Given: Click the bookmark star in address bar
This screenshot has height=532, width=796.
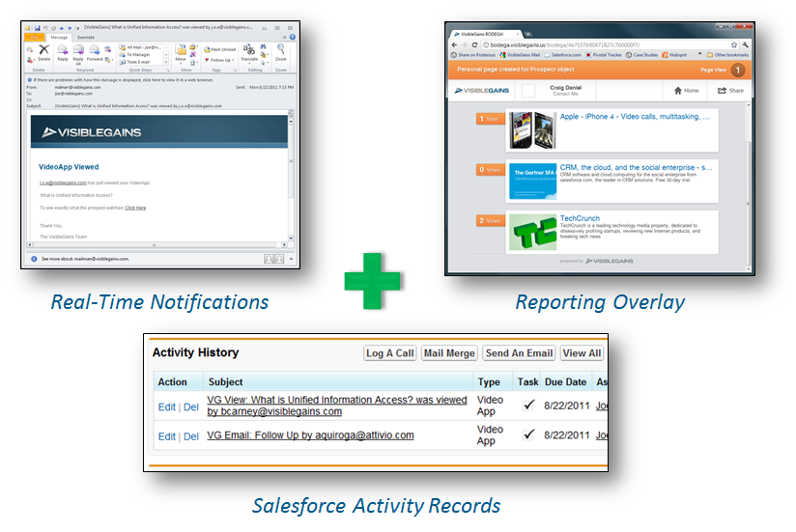Looking at the screenshot, I should point(733,44).
